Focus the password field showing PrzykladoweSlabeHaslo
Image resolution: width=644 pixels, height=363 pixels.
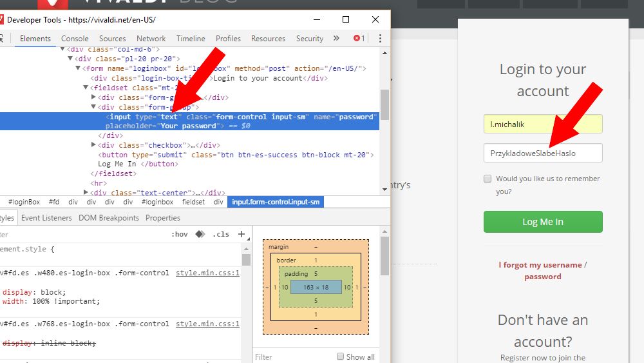coord(543,153)
